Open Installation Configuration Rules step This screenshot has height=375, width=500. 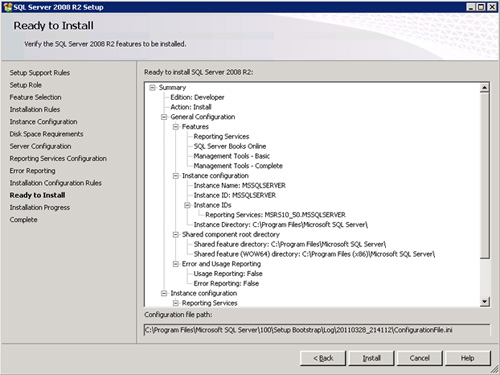(x=55, y=183)
